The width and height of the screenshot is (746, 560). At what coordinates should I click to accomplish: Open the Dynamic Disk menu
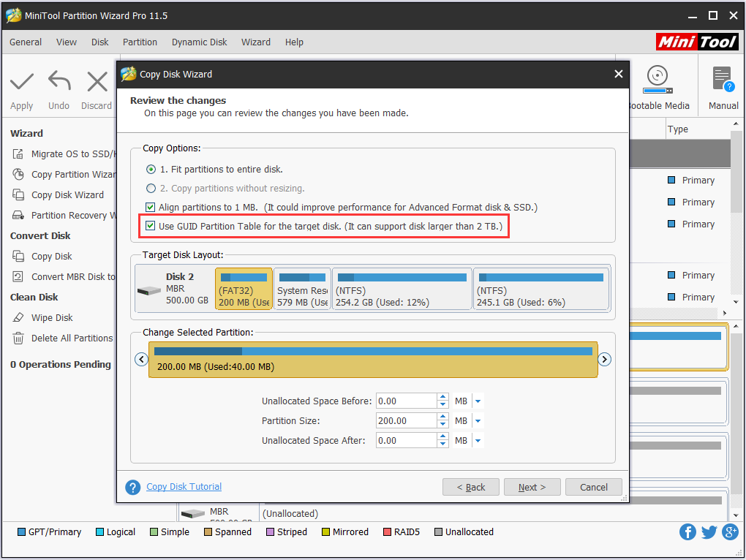(x=199, y=42)
